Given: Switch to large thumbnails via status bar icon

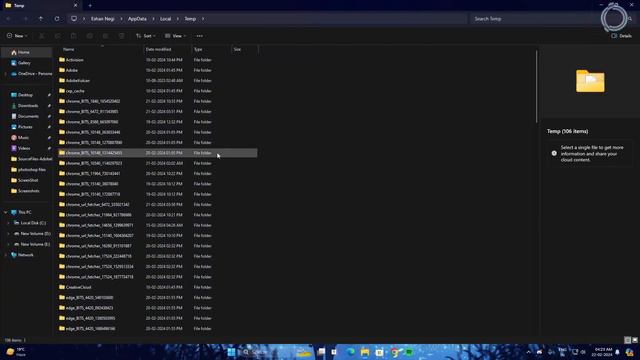Looking at the screenshot, I should [x=635, y=340].
